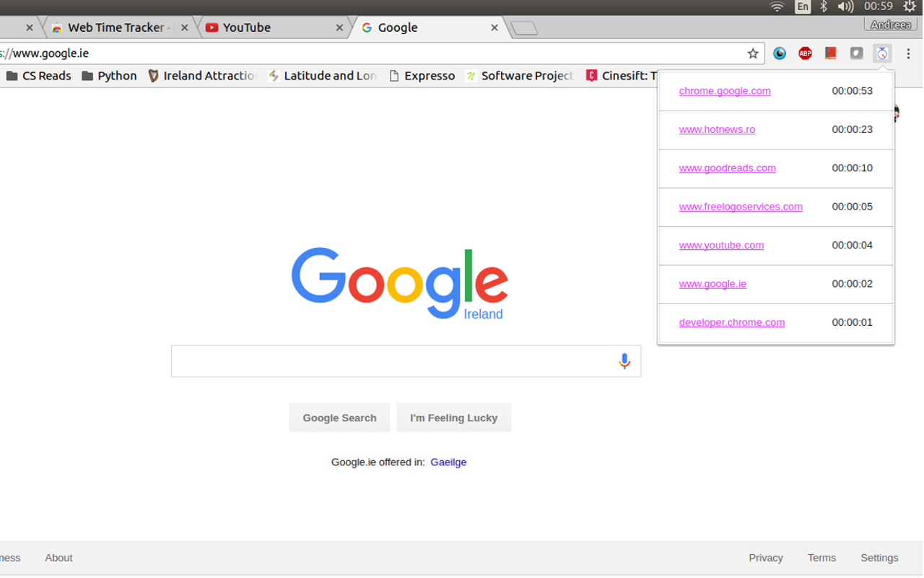Open the Latitude and Lon bookmark
The width and height of the screenshot is (924, 578).
(x=322, y=76)
